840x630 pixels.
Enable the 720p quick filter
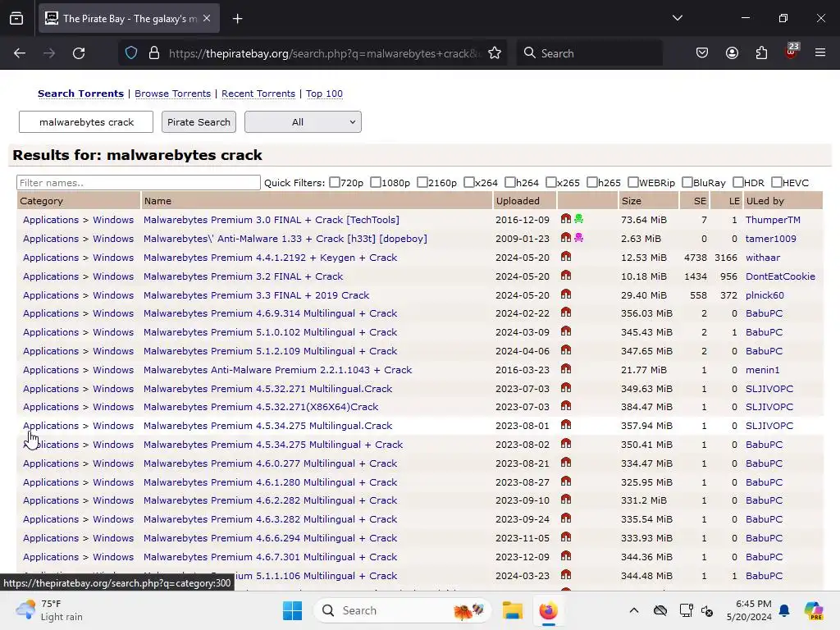tap(335, 182)
